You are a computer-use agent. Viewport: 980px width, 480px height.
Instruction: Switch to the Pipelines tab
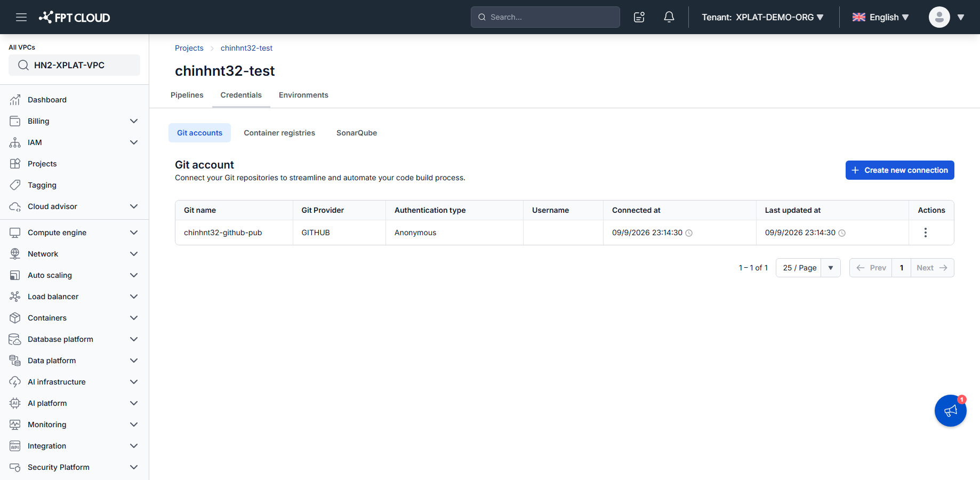coord(187,95)
